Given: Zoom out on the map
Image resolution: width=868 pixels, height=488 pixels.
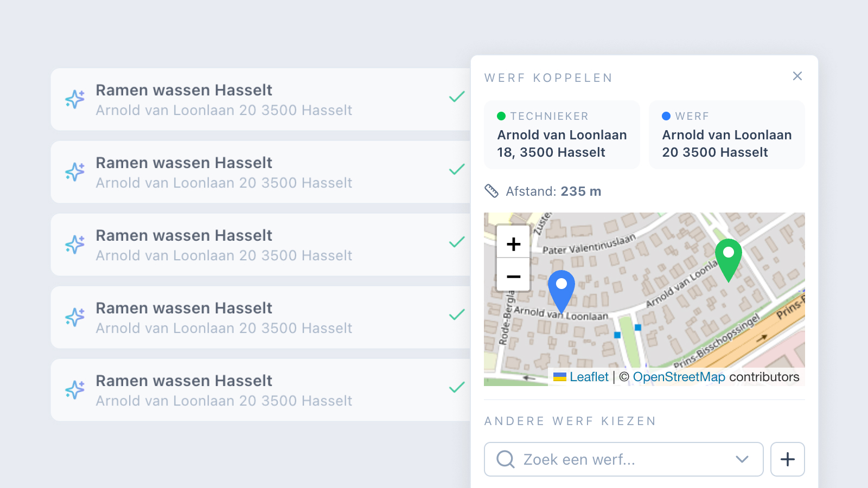Looking at the screenshot, I should click(x=513, y=276).
